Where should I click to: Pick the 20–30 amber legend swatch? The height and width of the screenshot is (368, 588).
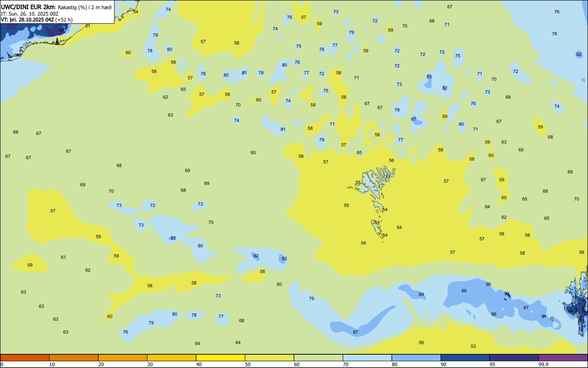tap(123, 357)
